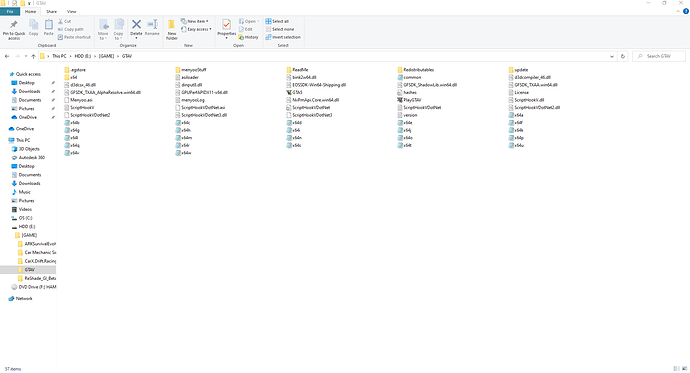The image size is (690, 373).
Task: Switch to the View ribbon tab
Action: [71, 11]
